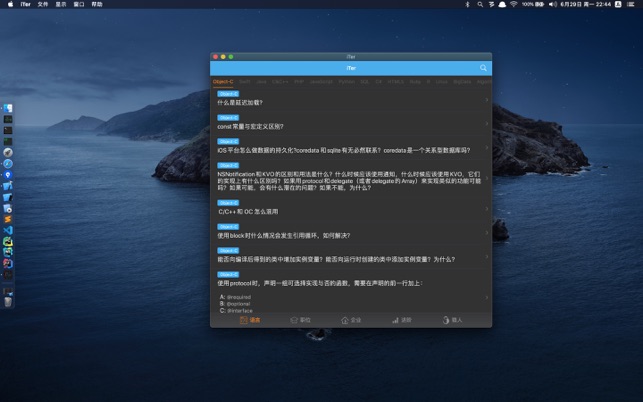This screenshot has height=402, width=643.
Task: Open the 帮助 menu
Action: (x=97, y=4)
